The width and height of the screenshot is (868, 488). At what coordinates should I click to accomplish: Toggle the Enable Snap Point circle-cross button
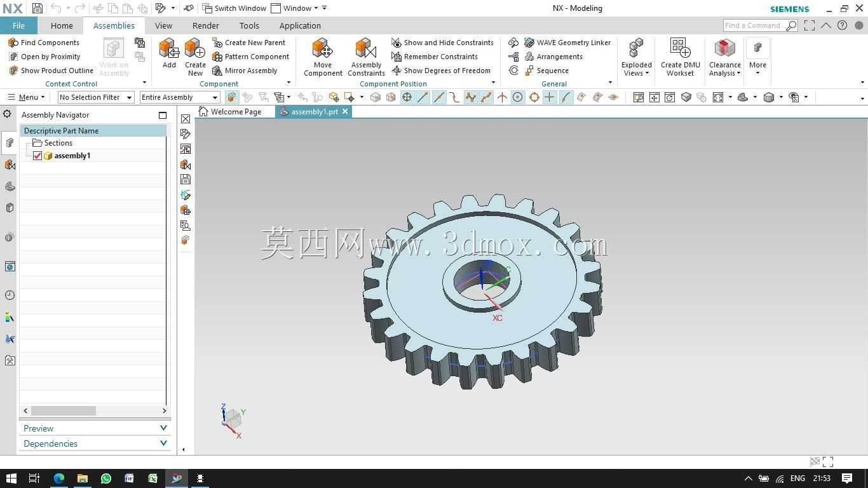(x=407, y=97)
